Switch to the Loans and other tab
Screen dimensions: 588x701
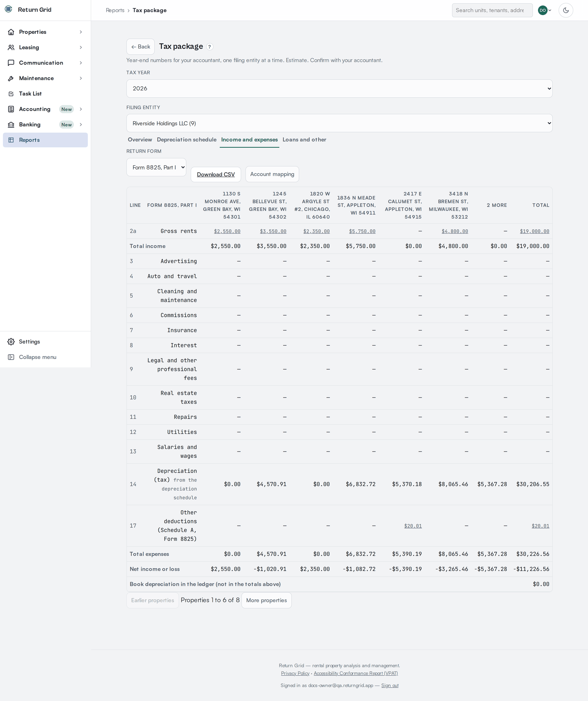pos(304,140)
